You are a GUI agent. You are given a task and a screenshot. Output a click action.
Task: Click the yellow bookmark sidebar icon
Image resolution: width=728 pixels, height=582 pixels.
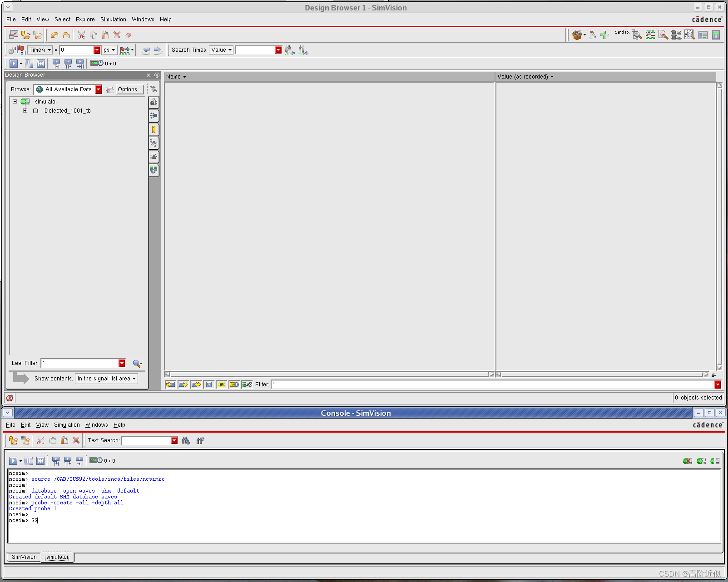tap(154, 129)
